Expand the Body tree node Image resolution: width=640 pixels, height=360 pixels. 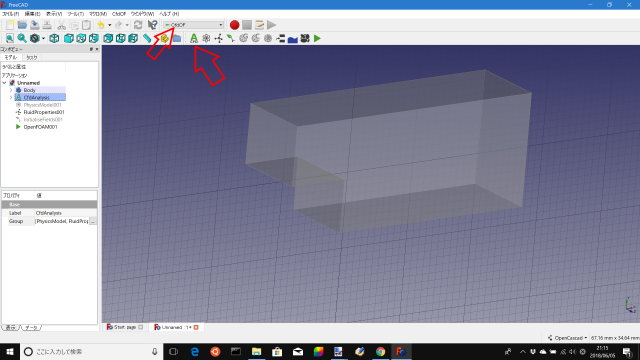(11, 90)
